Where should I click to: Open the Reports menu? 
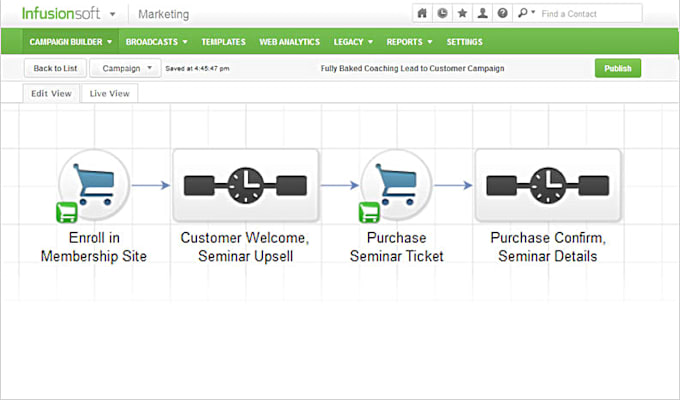click(x=409, y=42)
